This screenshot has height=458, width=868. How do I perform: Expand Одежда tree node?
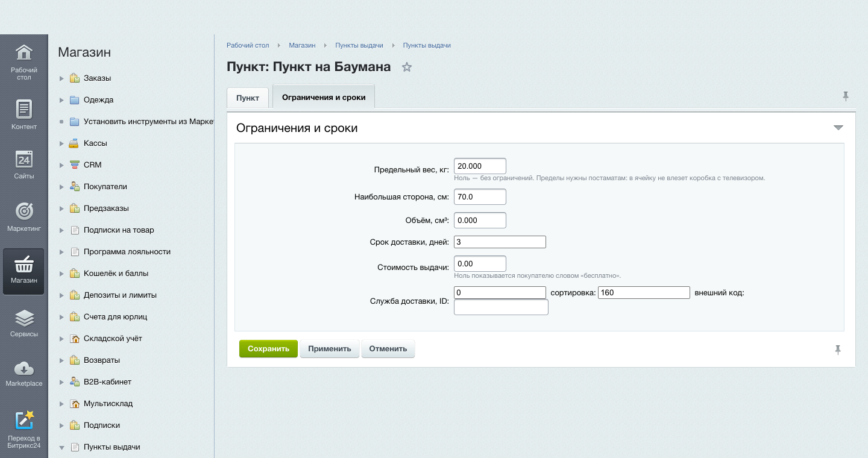(61, 100)
